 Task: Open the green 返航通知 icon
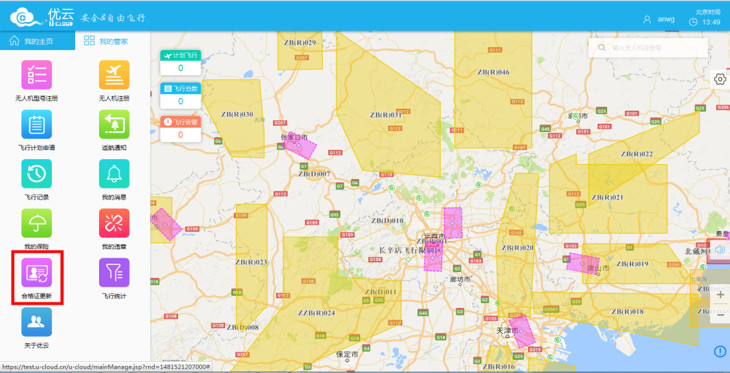click(x=114, y=124)
